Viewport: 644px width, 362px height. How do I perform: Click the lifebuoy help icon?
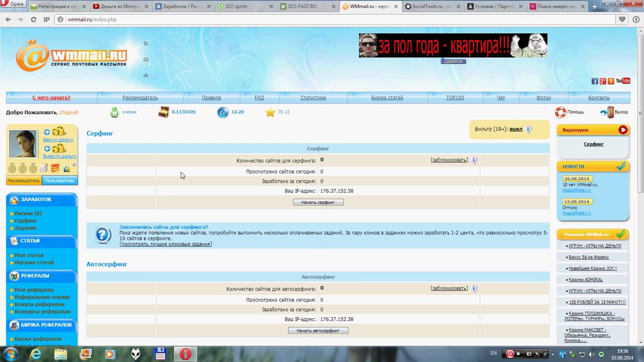[x=560, y=112]
